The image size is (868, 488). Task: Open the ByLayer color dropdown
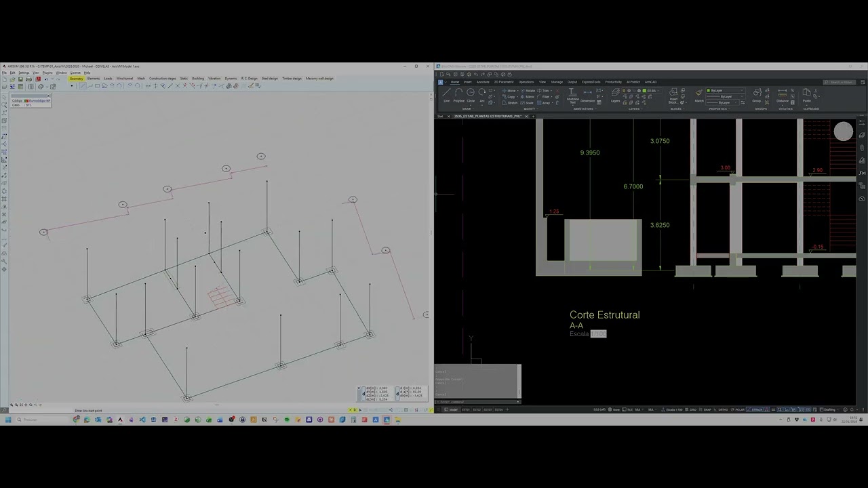725,90
